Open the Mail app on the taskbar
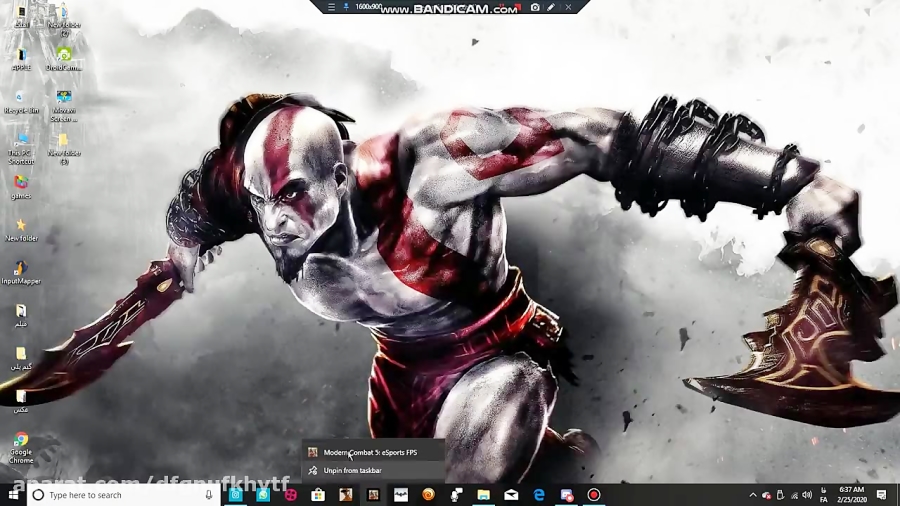 [x=511, y=495]
